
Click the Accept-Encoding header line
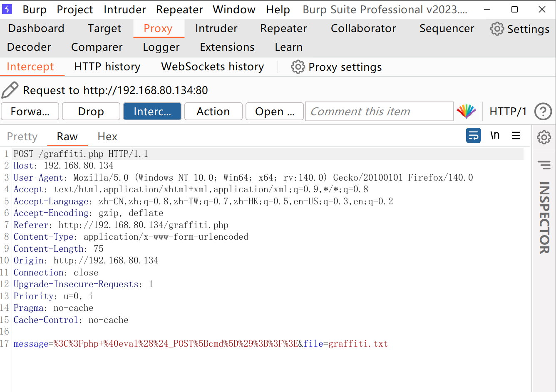click(89, 213)
